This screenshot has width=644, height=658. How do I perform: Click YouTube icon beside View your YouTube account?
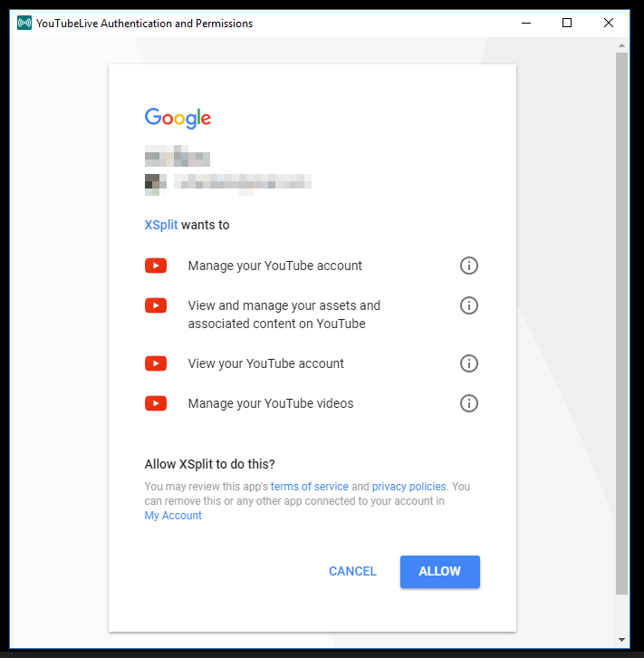point(156,363)
